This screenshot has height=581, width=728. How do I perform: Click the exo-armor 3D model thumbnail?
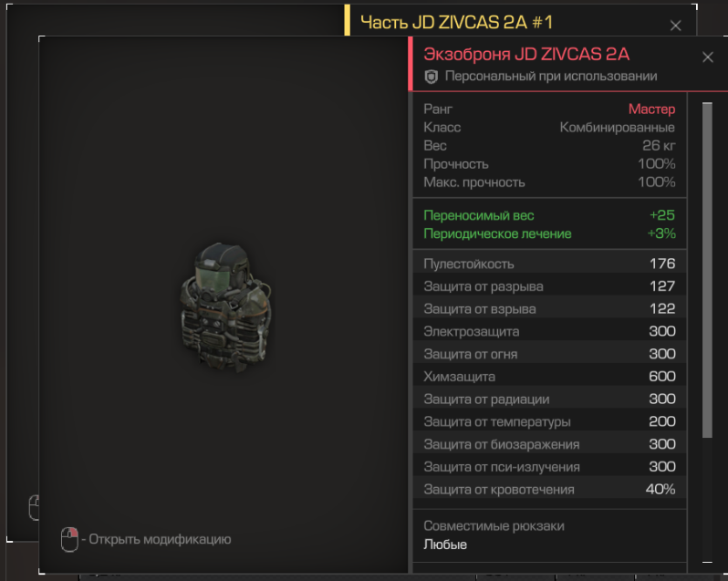click(x=225, y=306)
